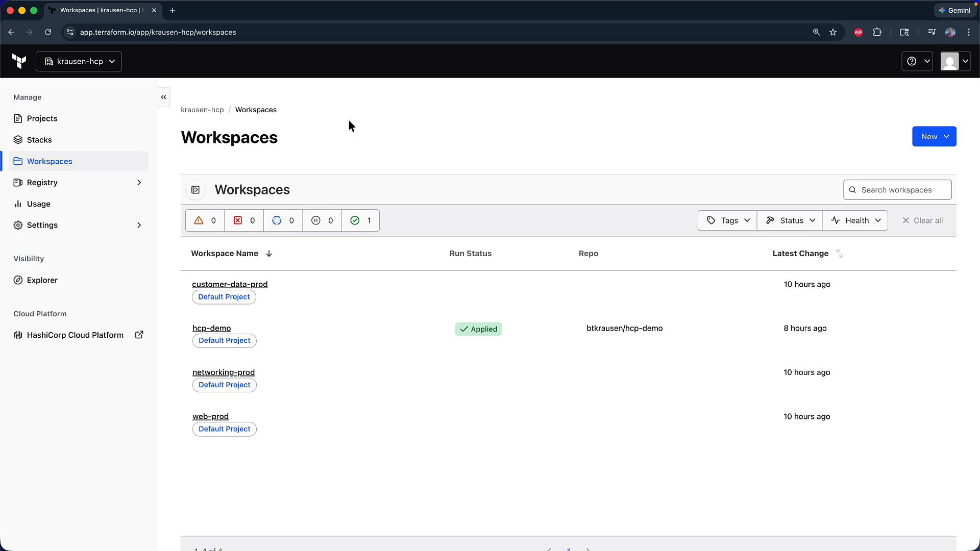Open the customer-data-prod workspace
Screen dimensions: 980x551
(x=230, y=284)
